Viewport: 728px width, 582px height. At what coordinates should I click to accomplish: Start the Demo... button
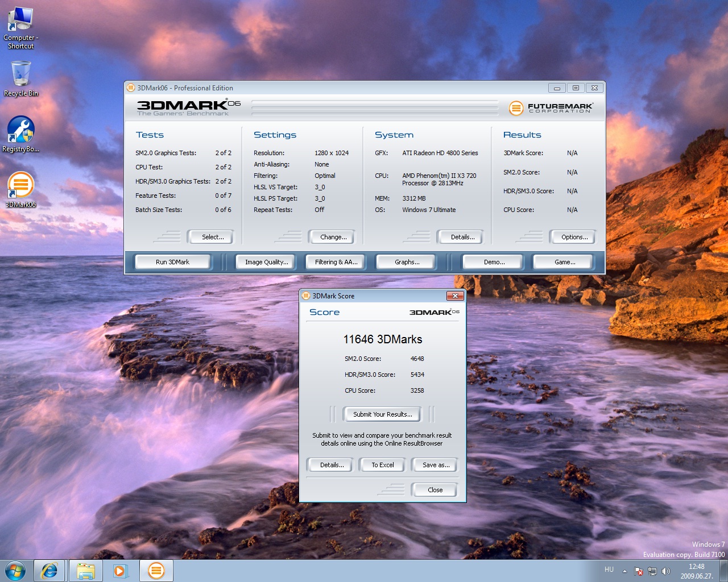point(494,262)
